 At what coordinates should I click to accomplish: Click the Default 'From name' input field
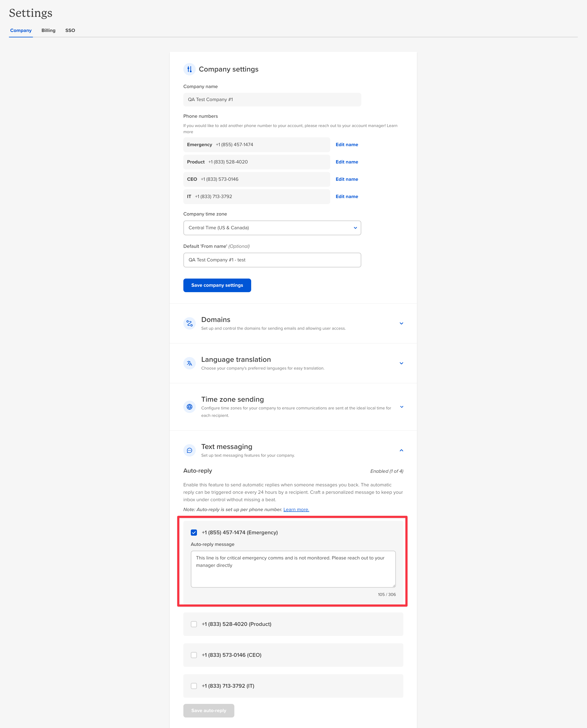click(272, 260)
